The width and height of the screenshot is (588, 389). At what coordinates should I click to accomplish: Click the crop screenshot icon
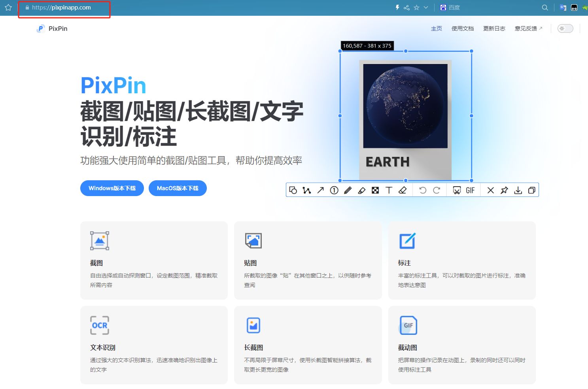[457, 190]
